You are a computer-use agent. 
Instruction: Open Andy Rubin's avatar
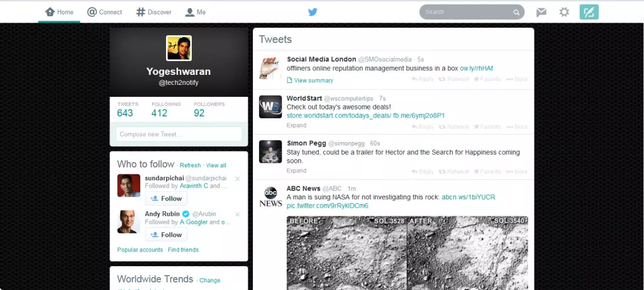pos(128,222)
